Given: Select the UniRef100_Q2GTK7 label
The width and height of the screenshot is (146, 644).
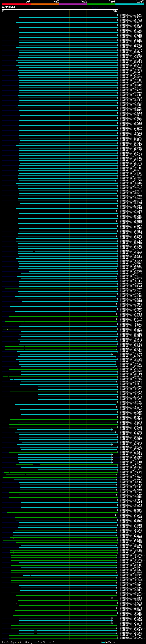Looking at the screenshot, I should click(x=131, y=331).
